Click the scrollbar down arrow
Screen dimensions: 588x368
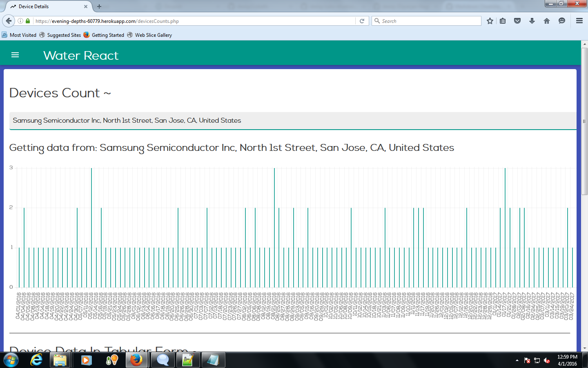[x=584, y=348]
